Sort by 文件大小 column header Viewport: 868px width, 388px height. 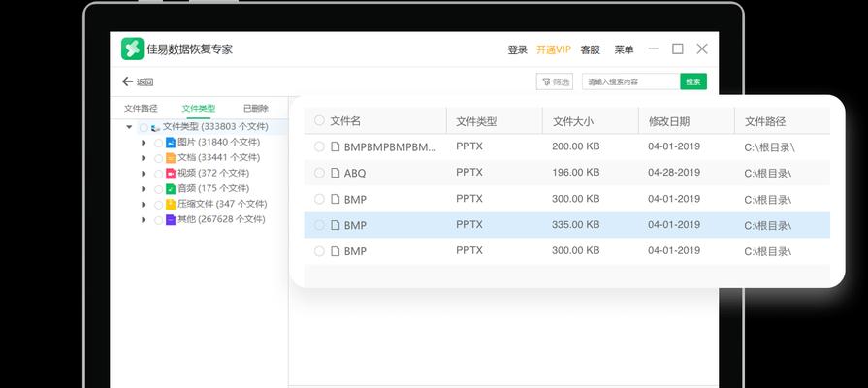(573, 121)
